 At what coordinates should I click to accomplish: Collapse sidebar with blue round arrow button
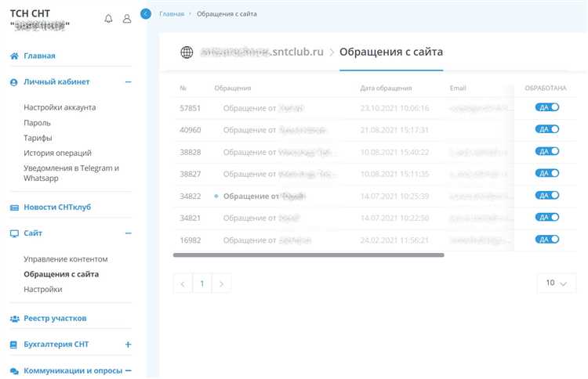[146, 14]
